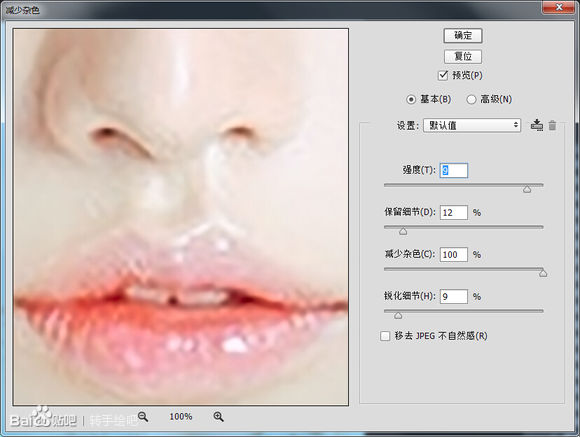Open the 设置 默认值 dropdown
The image size is (580, 437).
coord(472,125)
